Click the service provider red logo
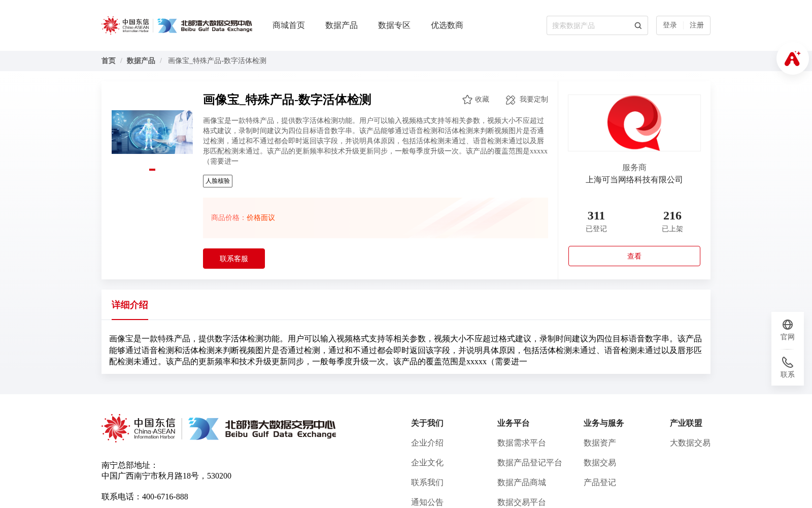 point(634,123)
